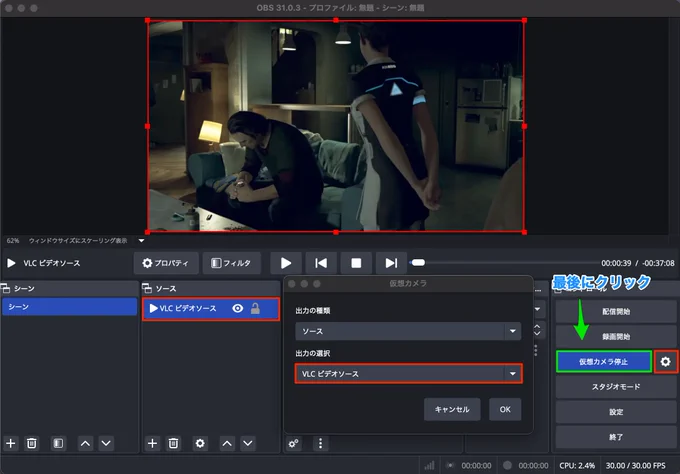Open the フィルタ toolbar button
Image resolution: width=680 pixels, height=474 pixels.
[x=232, y=263]
